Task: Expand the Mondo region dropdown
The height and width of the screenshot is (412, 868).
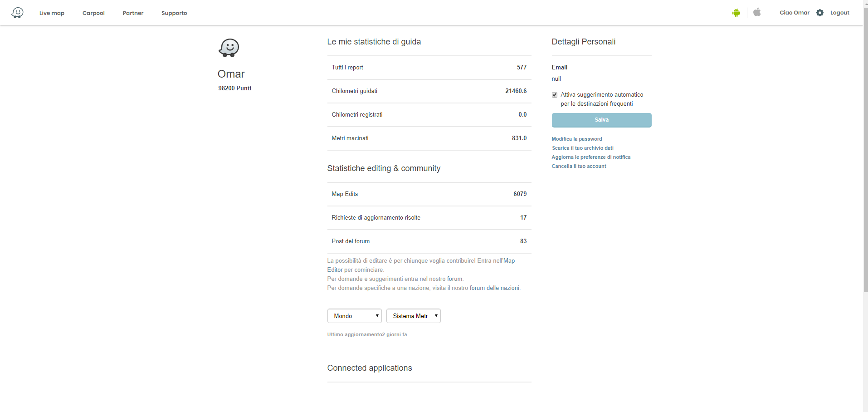Action: pyautogui.click(x=355, y=316)
